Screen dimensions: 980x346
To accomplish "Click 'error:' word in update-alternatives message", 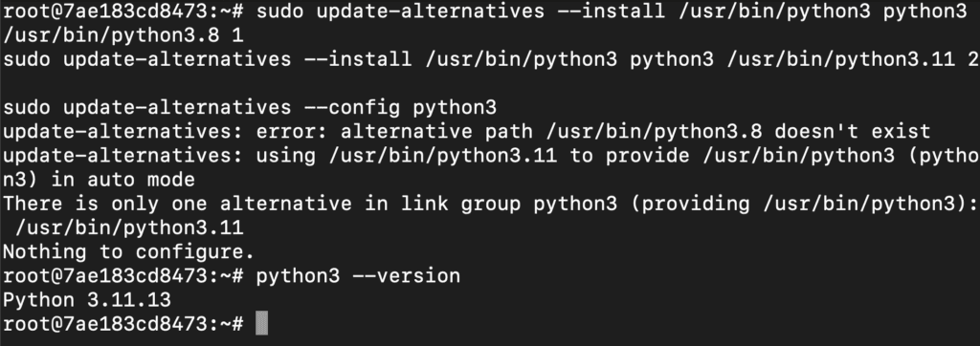I will pyautogui.click(x=292, y=132).
